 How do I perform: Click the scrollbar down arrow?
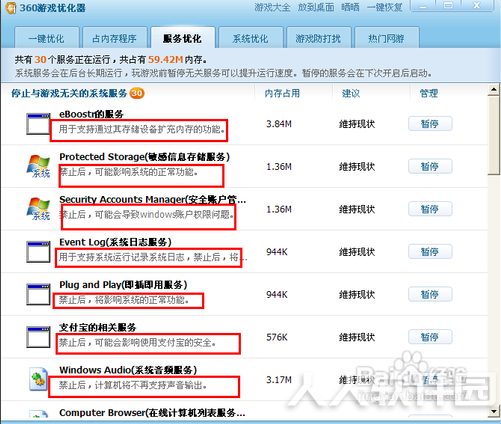(x=493, y=412)
